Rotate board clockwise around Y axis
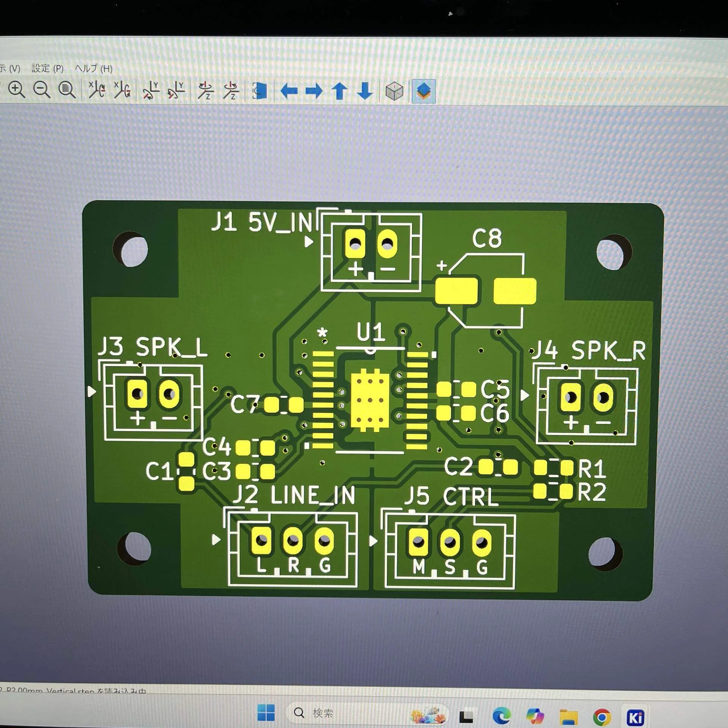728x728 pixels. (x=151, y=91)
